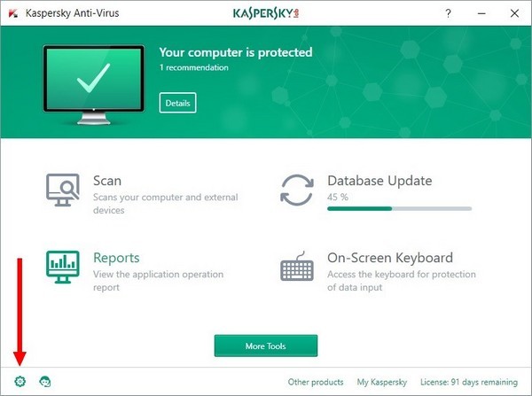The width and height of the screenshot is (532, 396).
Task: Launch On-Screen Keyboard via its heading
Action: [x=390, y=258]
